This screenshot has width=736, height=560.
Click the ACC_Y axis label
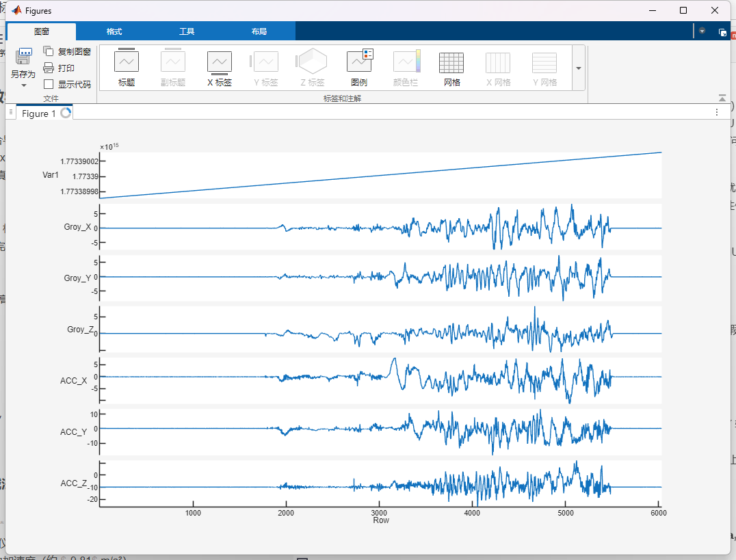[x=74, y=432]
